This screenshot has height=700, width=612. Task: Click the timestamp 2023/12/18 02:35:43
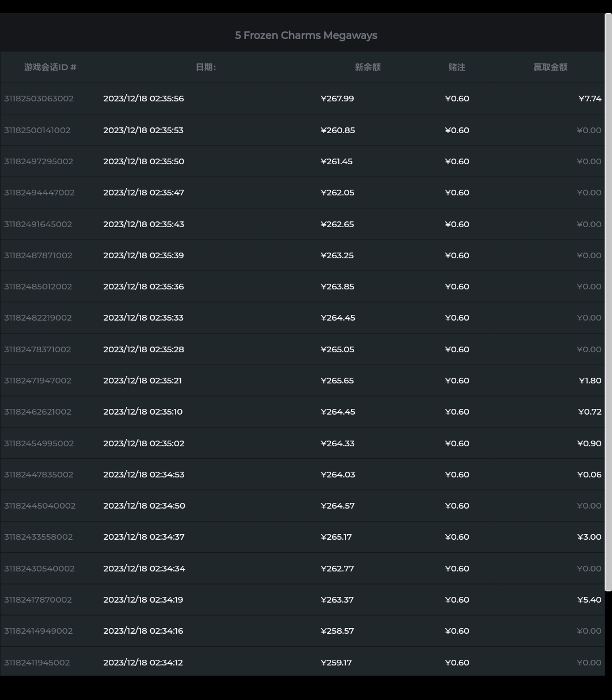coord(143,224)
